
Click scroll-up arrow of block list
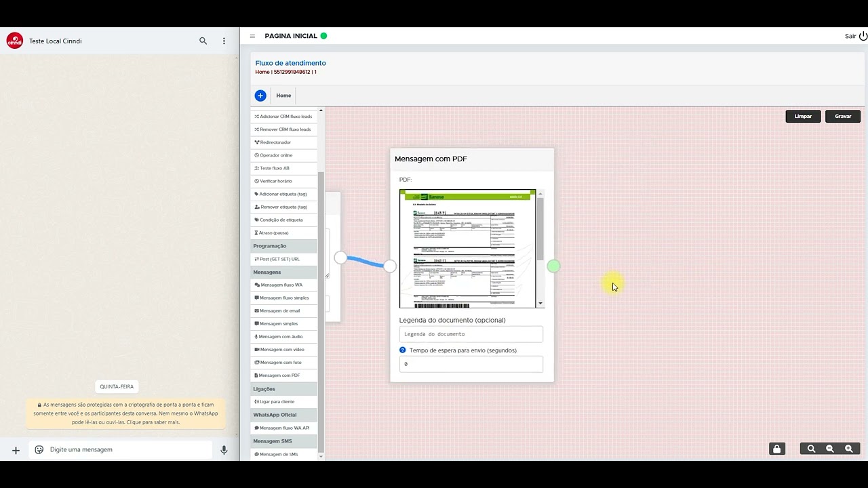point(321,110)
